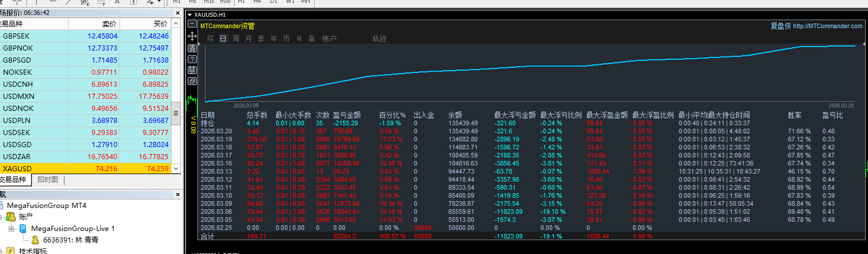Collapse the 账户 accounts node in the Navigator
Screen dimensions: 868x254
point(2,217)
